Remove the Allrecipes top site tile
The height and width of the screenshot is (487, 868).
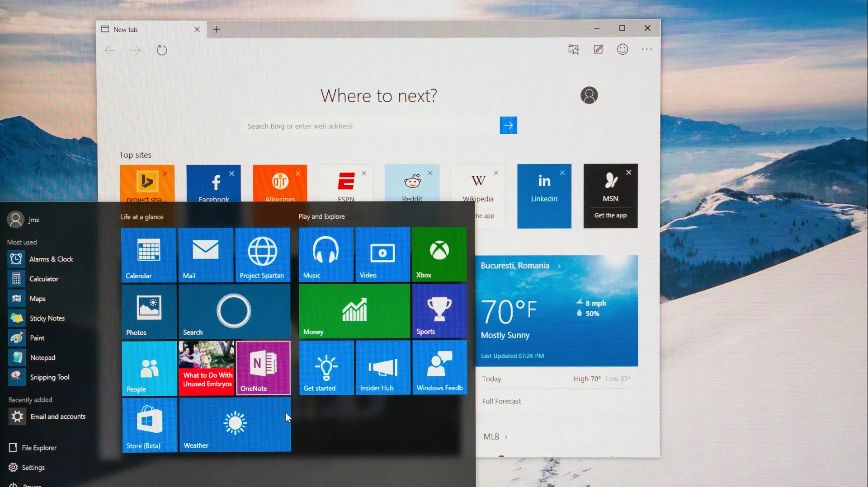click(x=298, y=173)
